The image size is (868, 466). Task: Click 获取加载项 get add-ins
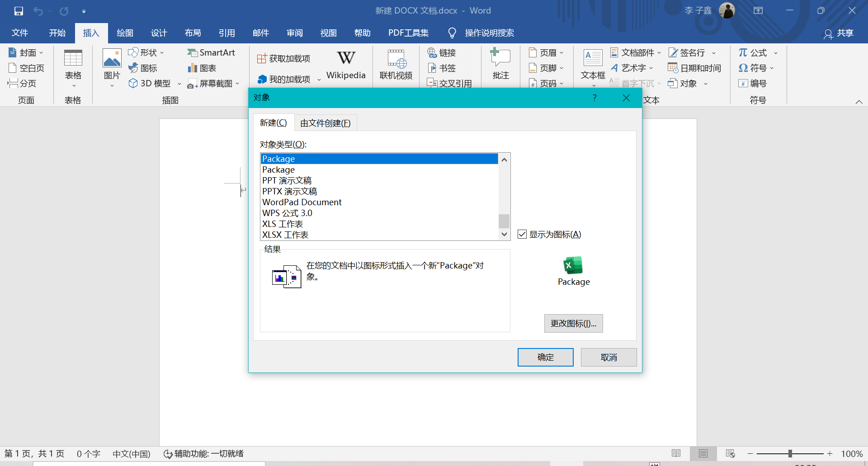point(283,58)
